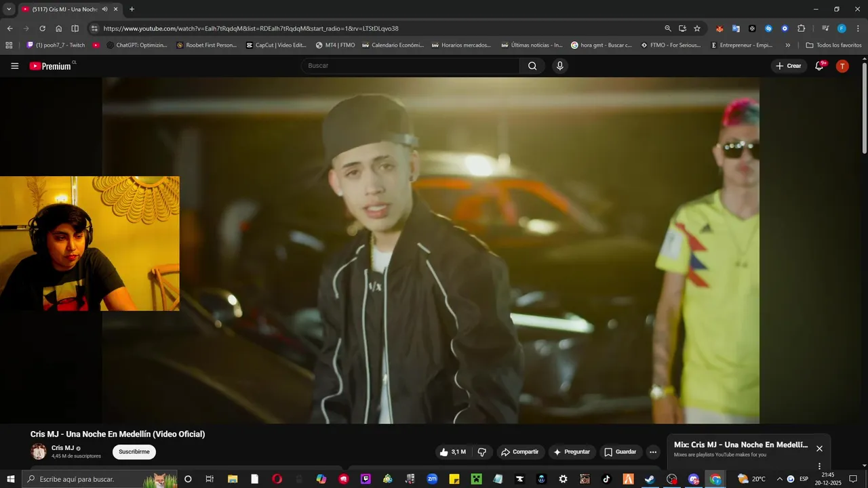Focus the YouTube Buscar search field

coord(410,66)
